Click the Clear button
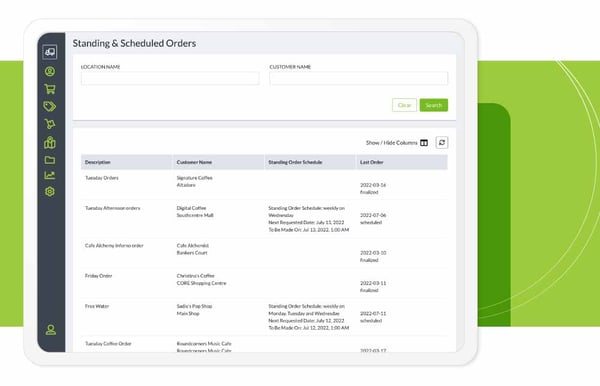Image resolution: width=600 pixels, height=386 pixels. (404, 105)
